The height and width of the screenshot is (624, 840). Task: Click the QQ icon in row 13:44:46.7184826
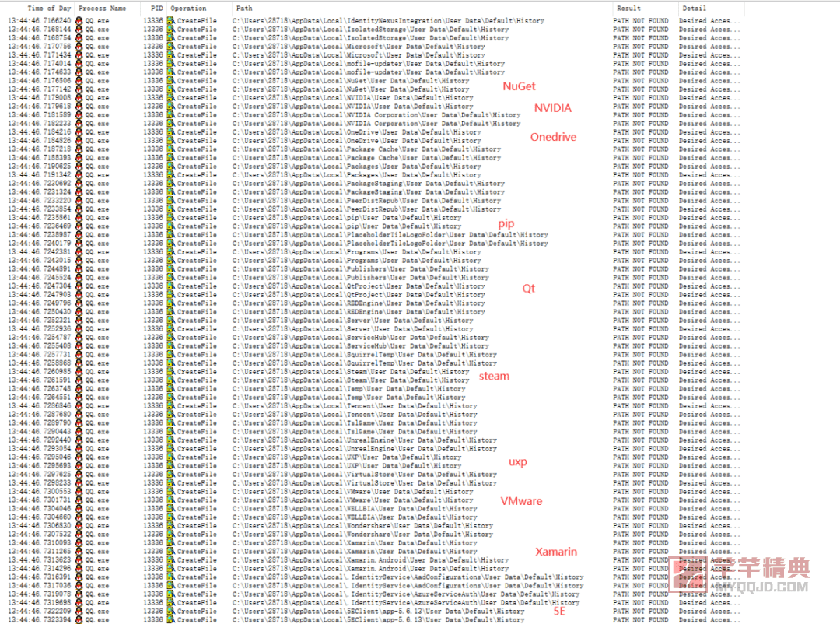79,141
